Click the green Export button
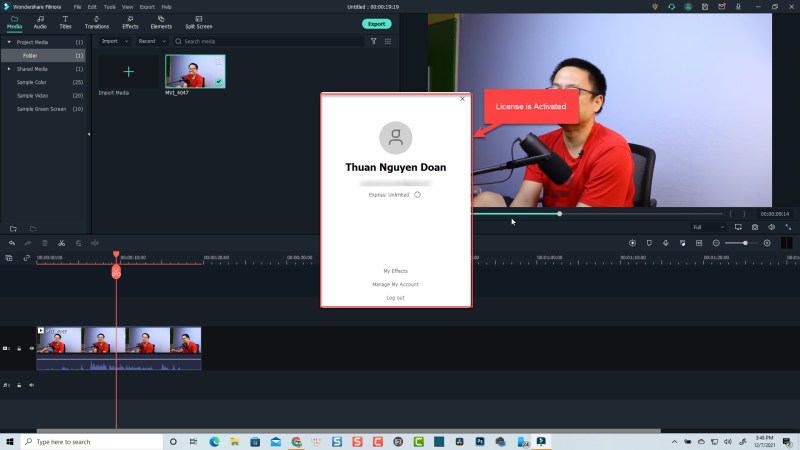Viewport: 800px width, 450px height. click(376, 23)
